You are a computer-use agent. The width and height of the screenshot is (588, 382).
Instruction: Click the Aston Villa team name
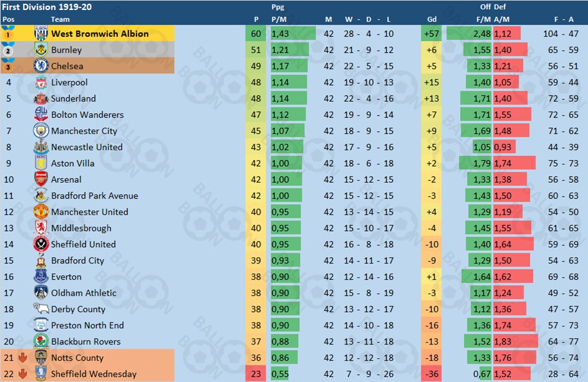coord(73,164)
